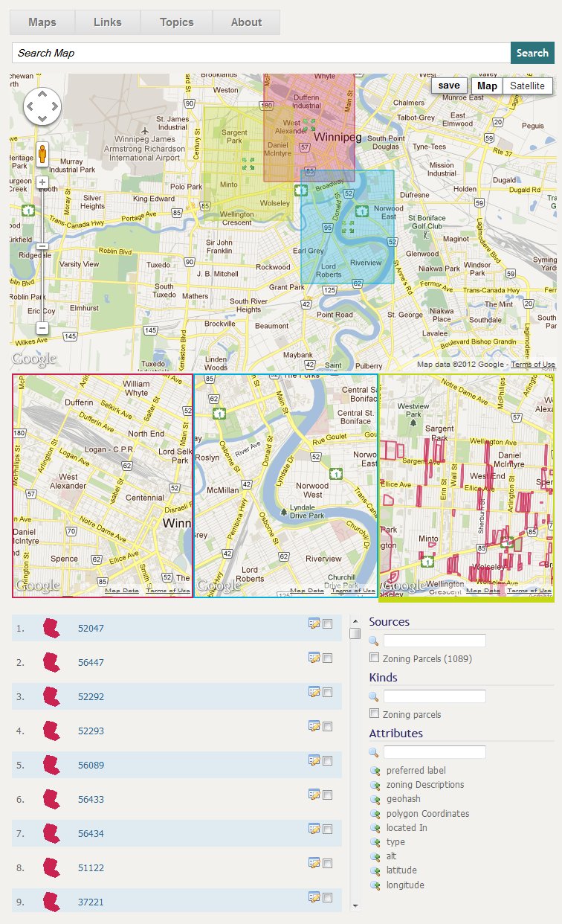Focus the Search Map input field
This screenshot has width=562, height=924.
coord(261,53)
